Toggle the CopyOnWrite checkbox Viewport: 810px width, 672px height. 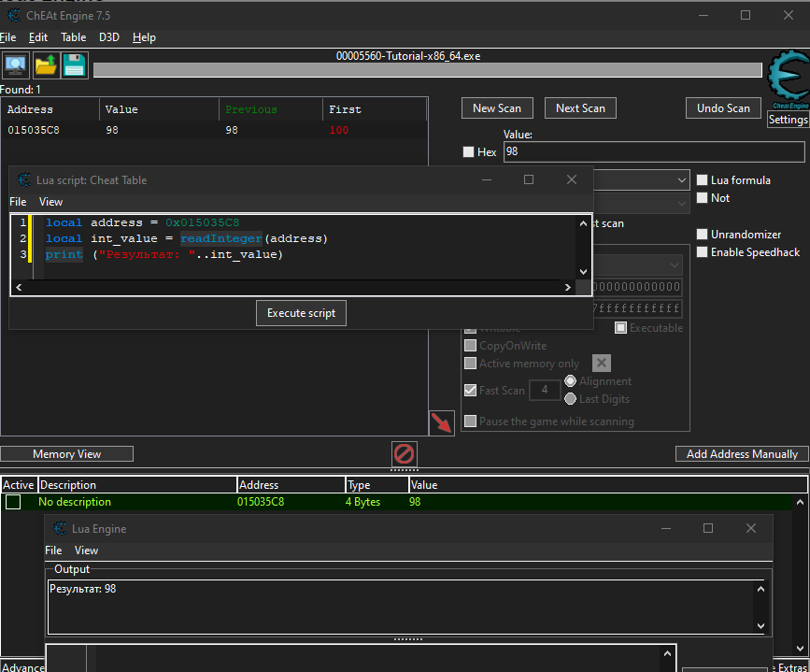pyautogui.click(x=470, y=345)
